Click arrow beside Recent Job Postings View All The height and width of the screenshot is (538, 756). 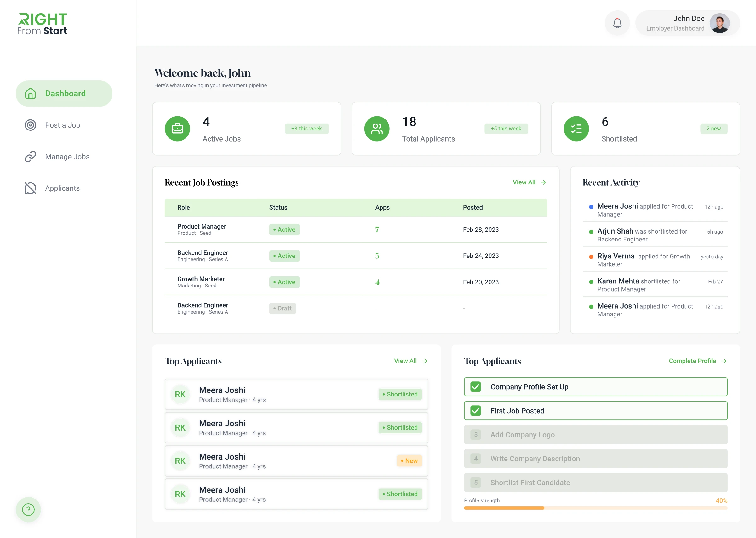pos(543,182)
